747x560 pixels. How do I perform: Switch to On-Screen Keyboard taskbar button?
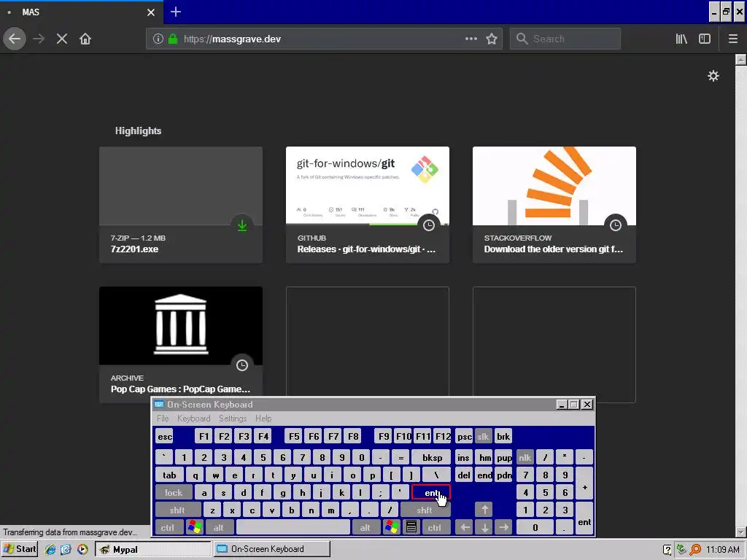[271, 549]
